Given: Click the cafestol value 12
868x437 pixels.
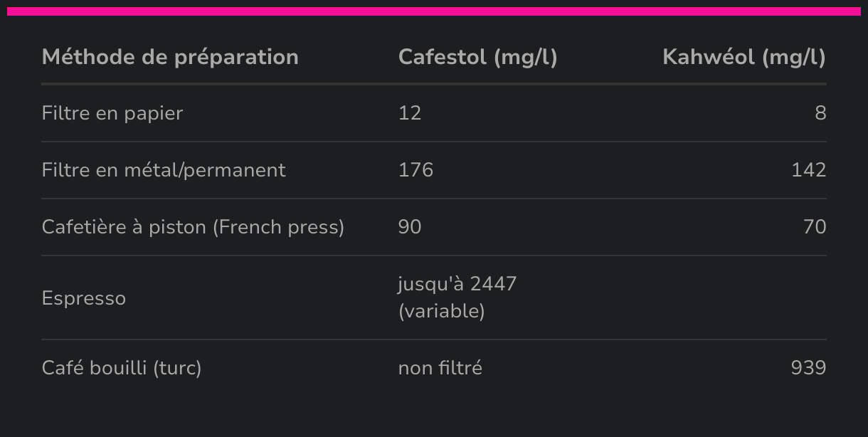Looking at the screenshot, I should coord(410,113).
